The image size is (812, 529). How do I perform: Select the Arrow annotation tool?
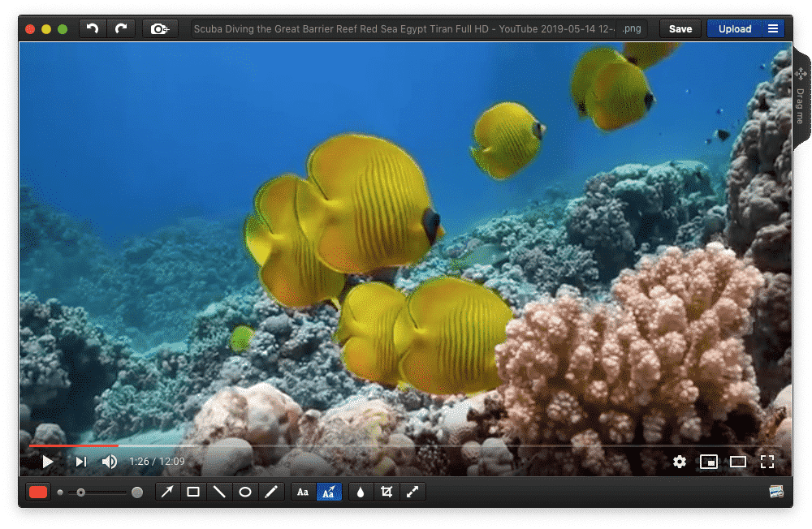pyautogui.click(x=168, y=492)
